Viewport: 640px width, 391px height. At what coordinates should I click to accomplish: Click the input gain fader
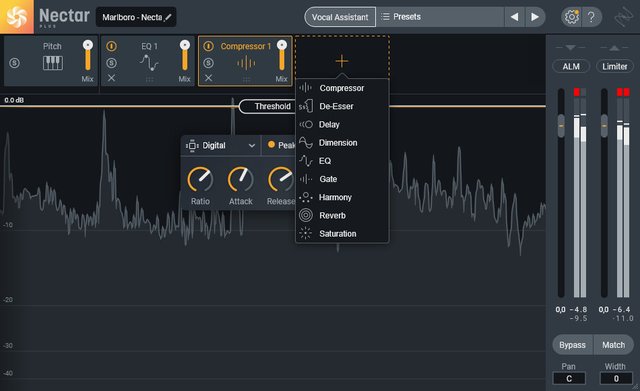(x=561, y=126)
